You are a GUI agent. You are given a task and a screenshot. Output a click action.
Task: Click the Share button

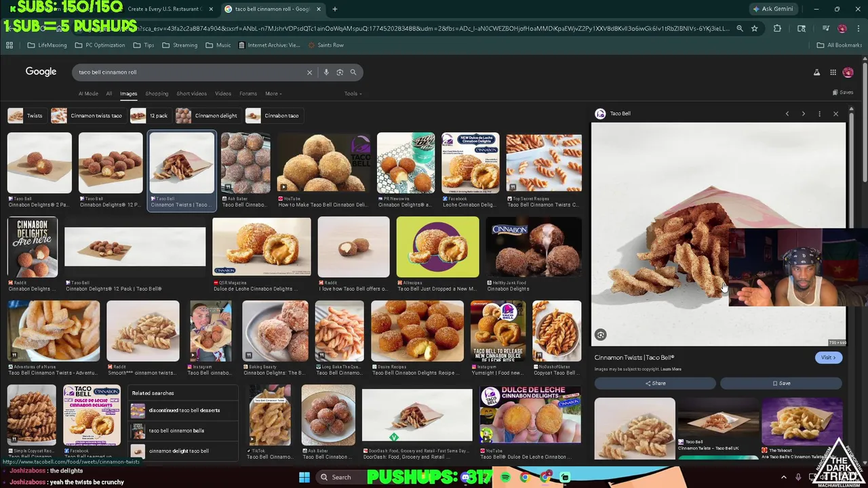point(655,384)
